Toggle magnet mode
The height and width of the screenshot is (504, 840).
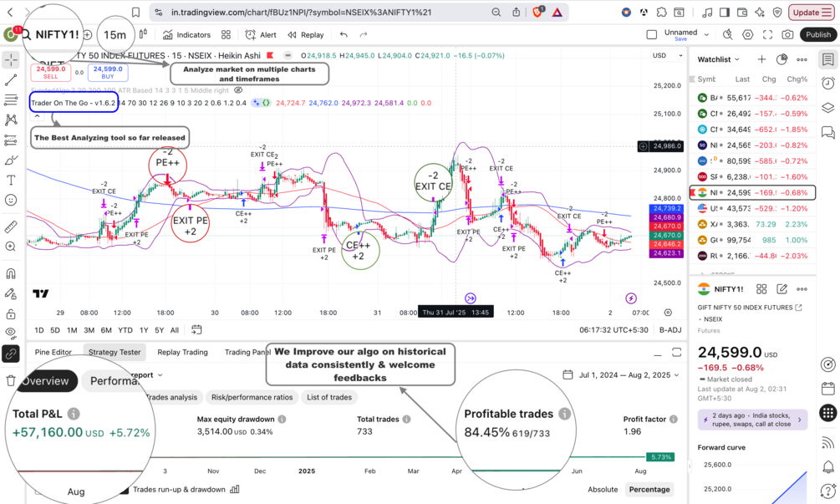pos(11,273)
